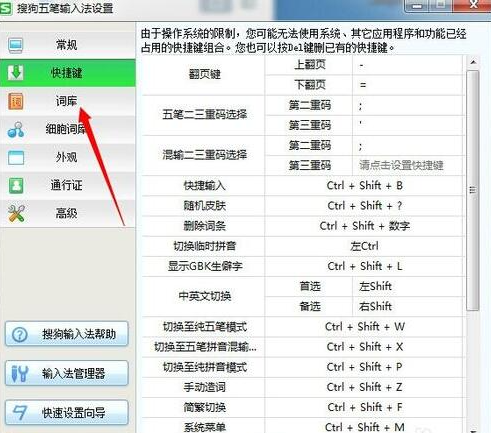
Task: Click 切换至纯五笔模式 shortcut Ctrl + Shift + W
Action: click(364, 326)
